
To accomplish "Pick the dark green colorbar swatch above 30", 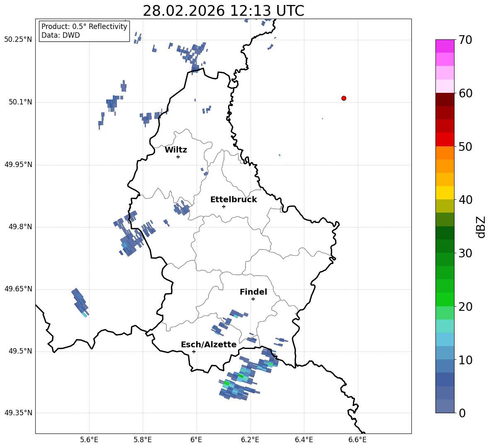I will tap(445, 246).
